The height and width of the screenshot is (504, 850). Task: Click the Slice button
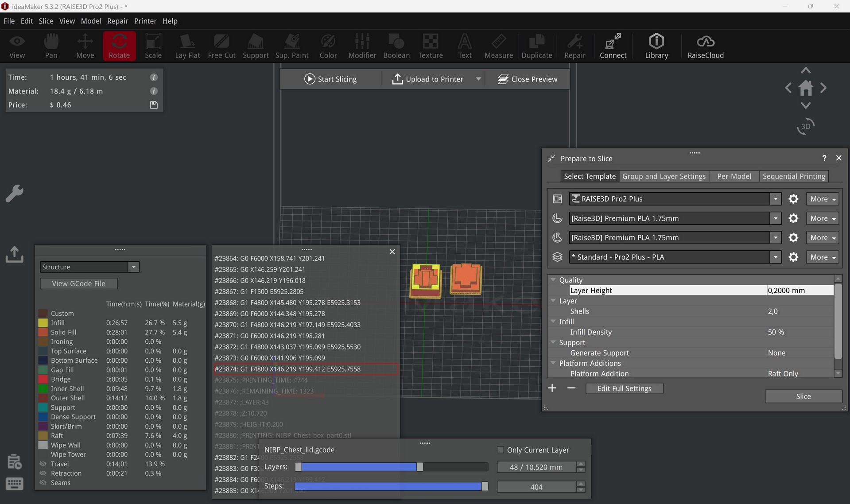click(x=803, y=396)
